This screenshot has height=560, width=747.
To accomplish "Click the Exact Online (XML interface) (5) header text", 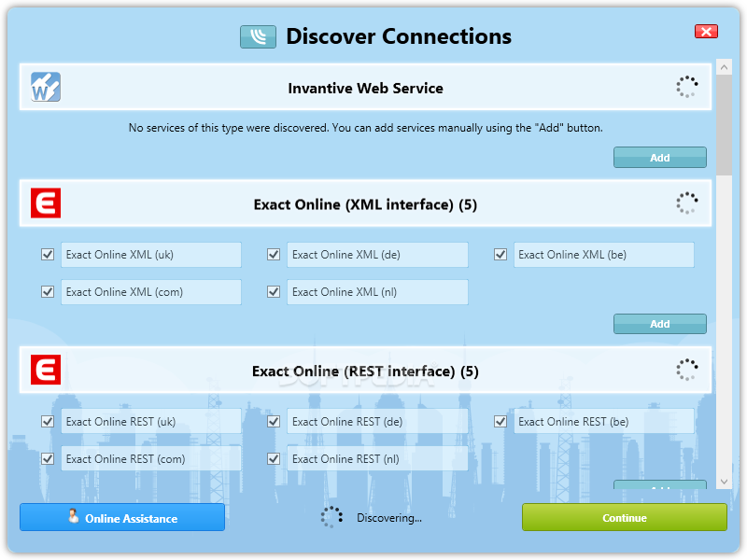I will (365, 204).
